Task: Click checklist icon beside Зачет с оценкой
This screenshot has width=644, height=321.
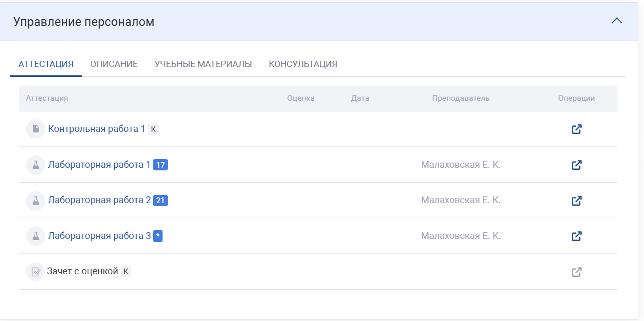Action: click(x=35, y=272)
